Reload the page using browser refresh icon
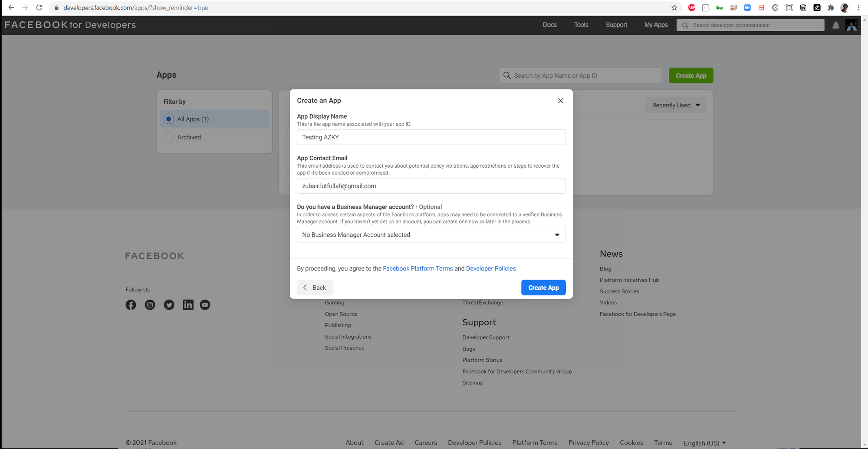This screenshot has height=449, width=868. pos(39,8)
